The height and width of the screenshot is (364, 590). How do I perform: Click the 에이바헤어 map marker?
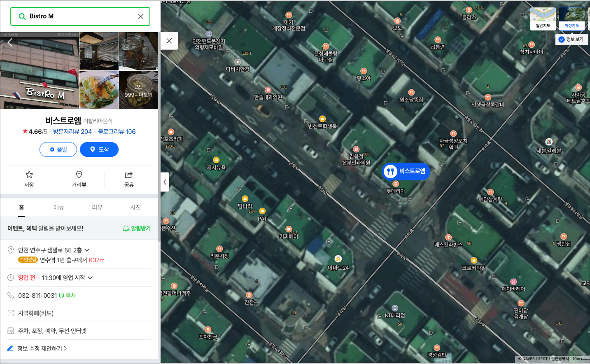pos(513,282)
